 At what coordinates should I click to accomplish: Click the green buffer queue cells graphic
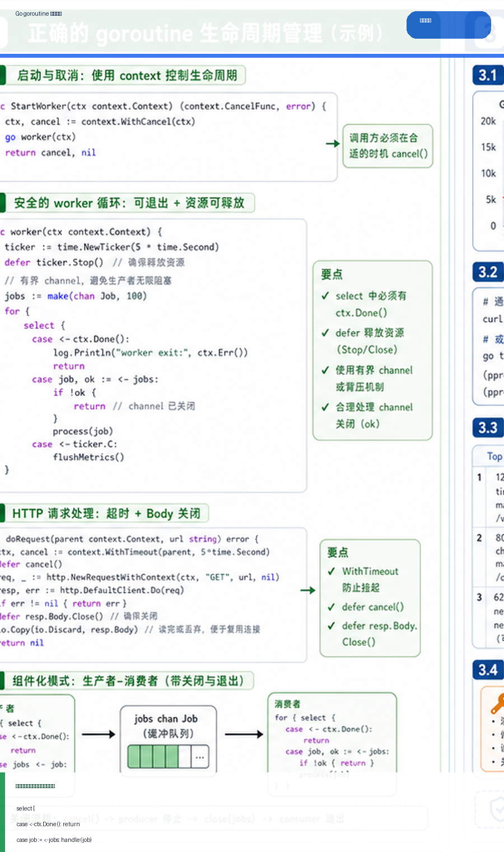(x=168, y=756)
